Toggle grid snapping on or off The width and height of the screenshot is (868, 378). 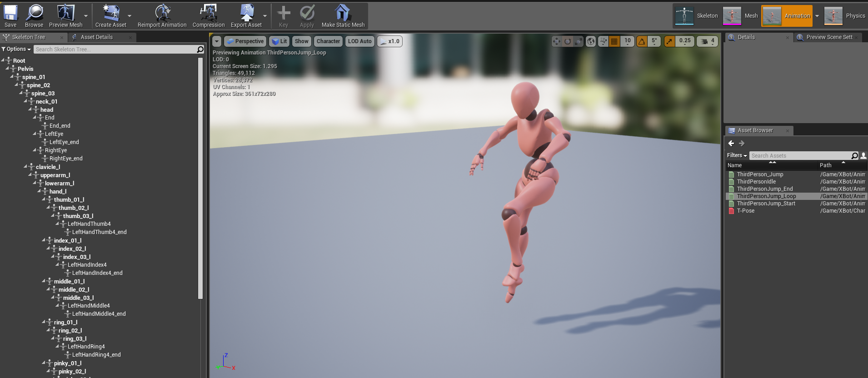(x=614, y=41)
